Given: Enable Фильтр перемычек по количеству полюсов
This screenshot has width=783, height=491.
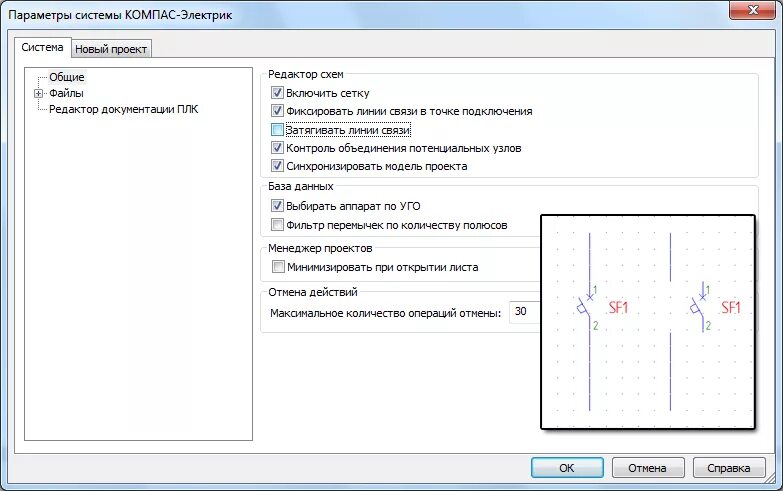Looking at the screenshot, I should [x=277, y=225].
